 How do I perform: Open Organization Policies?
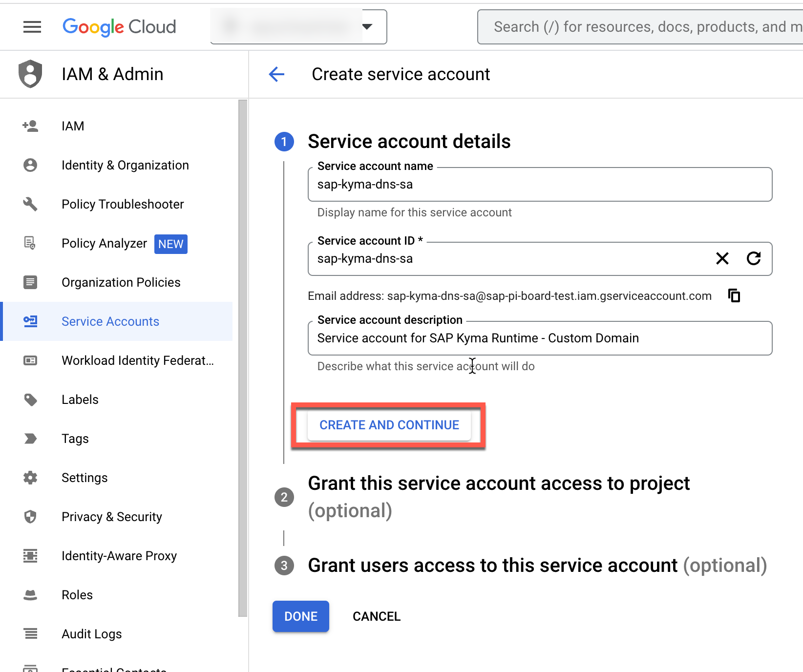[121, 282]
